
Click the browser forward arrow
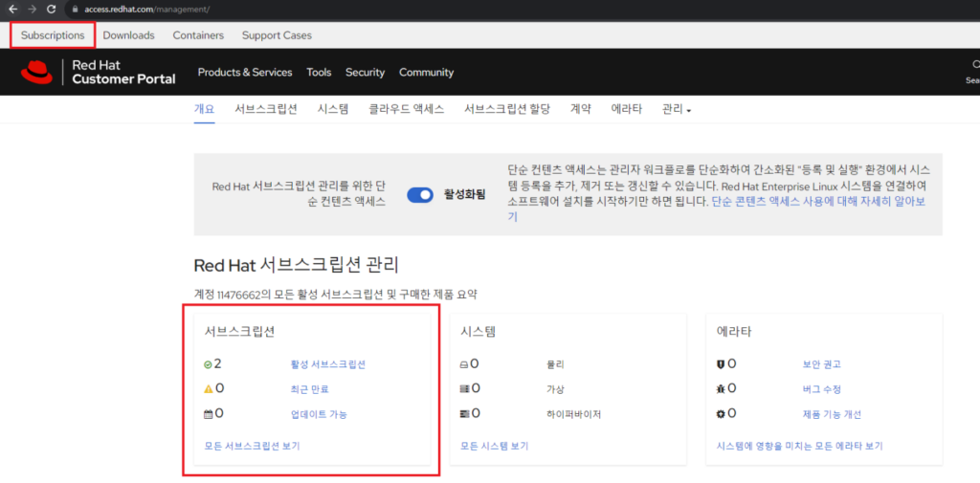click(32, 10)
